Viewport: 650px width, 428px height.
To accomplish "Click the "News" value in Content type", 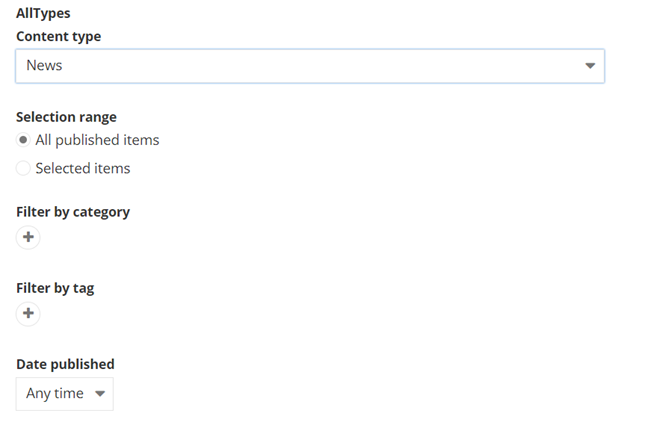I will click(44, 66).
